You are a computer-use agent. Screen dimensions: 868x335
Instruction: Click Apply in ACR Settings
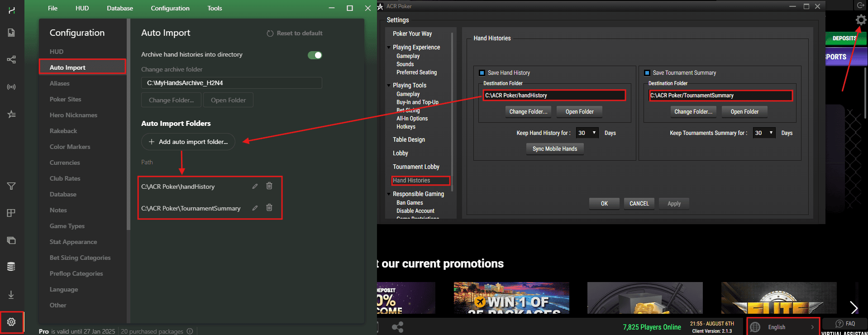tap(674, 204)
